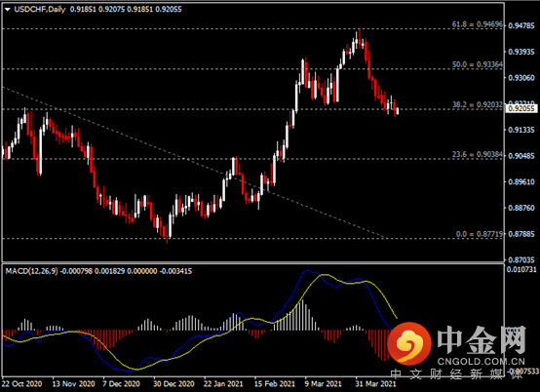Click the 9 Mar 2021 date label
Screen dimensions: 540x392
323,384
